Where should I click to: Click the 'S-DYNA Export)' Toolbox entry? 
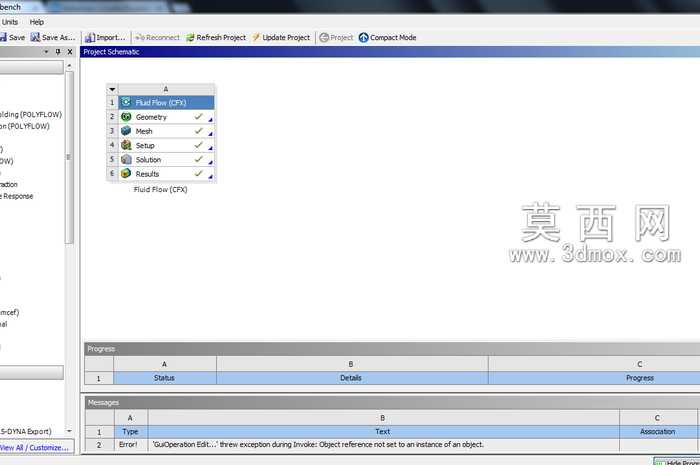click(26, 432)
